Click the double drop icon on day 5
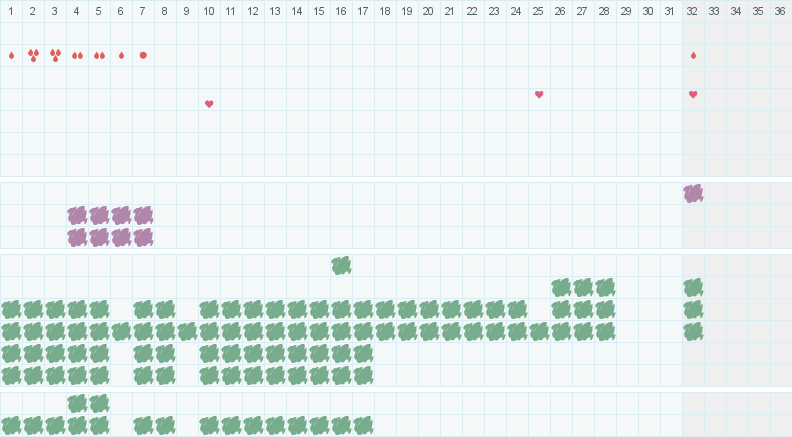 point(99,55)
